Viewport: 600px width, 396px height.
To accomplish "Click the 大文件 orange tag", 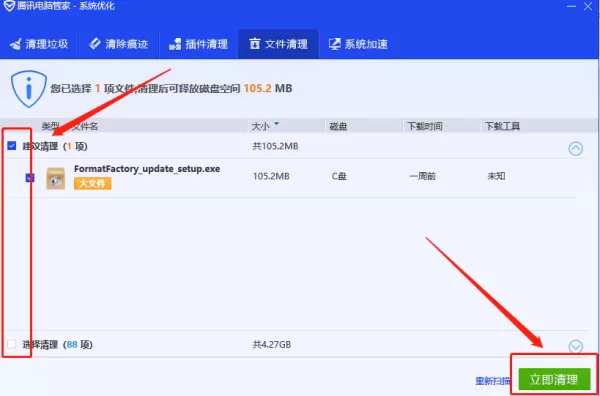I will (93, 184).
